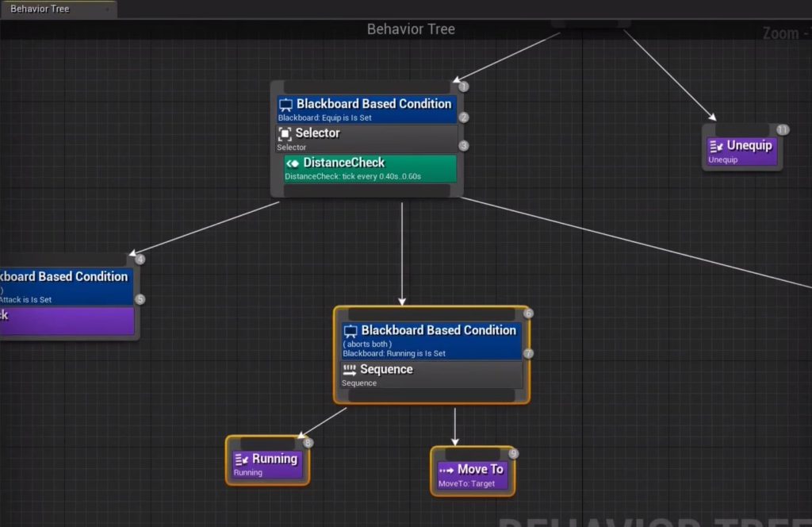Click the blackboard icon on the Running condition
Viewport: 812px width, 527px height.
click(350, 331)
